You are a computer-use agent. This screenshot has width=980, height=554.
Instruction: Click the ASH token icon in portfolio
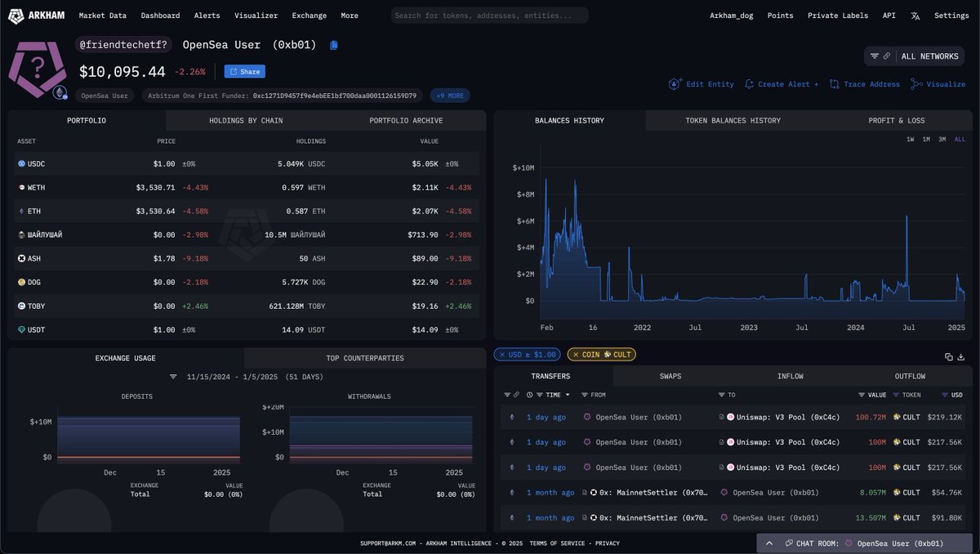[22, 258]
